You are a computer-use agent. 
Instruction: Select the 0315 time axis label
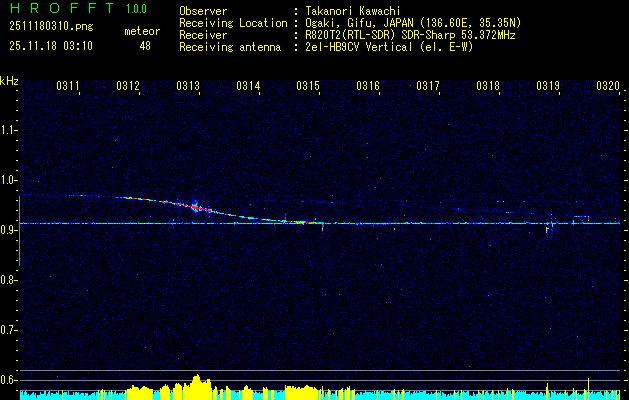(x=308, y=86)
